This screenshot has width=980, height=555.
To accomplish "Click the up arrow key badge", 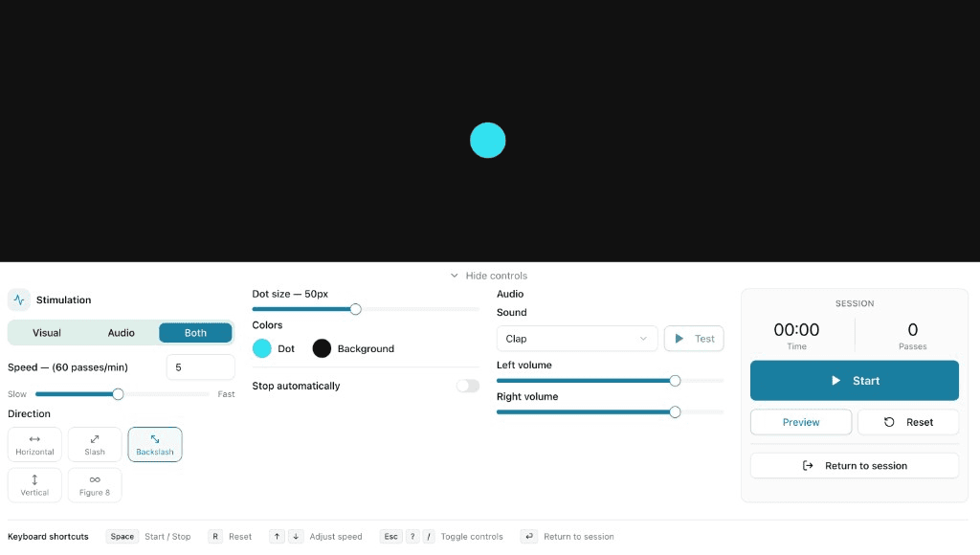I will [x=277, y=536].
